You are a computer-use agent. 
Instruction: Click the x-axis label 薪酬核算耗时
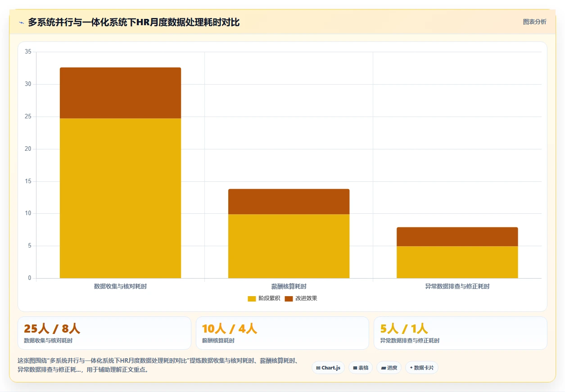289,286
